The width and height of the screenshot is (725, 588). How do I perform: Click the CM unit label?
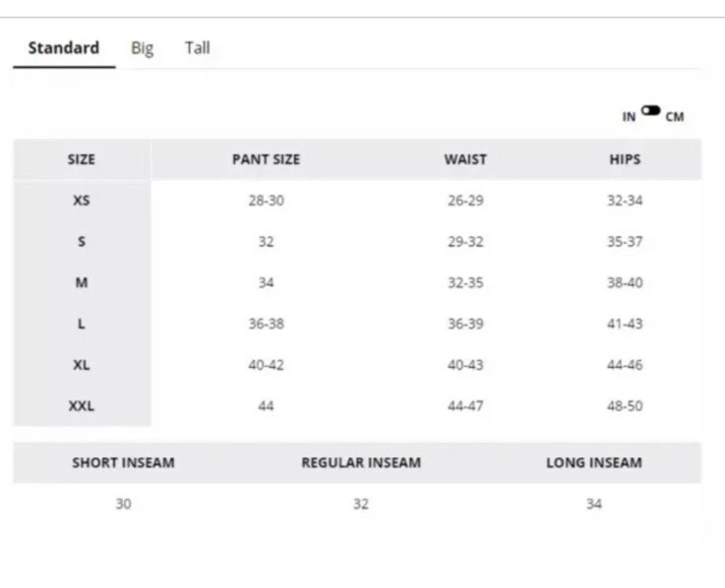(x=674, y=117)
